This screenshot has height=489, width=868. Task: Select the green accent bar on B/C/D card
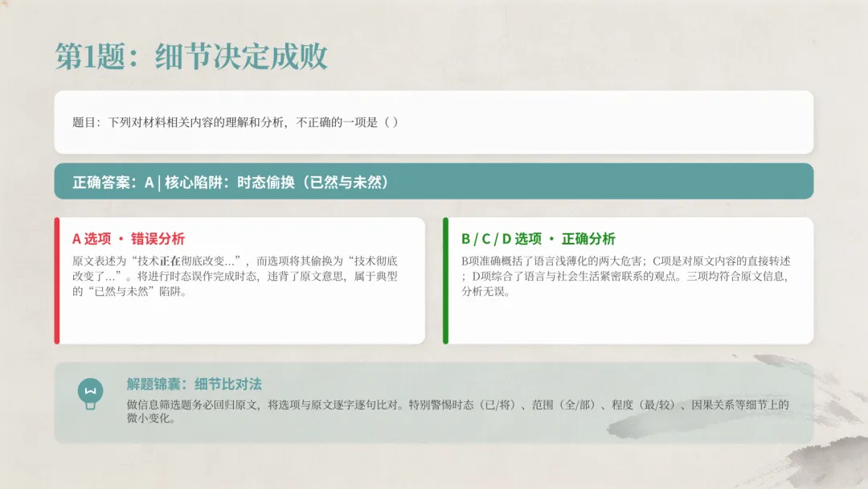pyautogui.click(x=447, y=280)
